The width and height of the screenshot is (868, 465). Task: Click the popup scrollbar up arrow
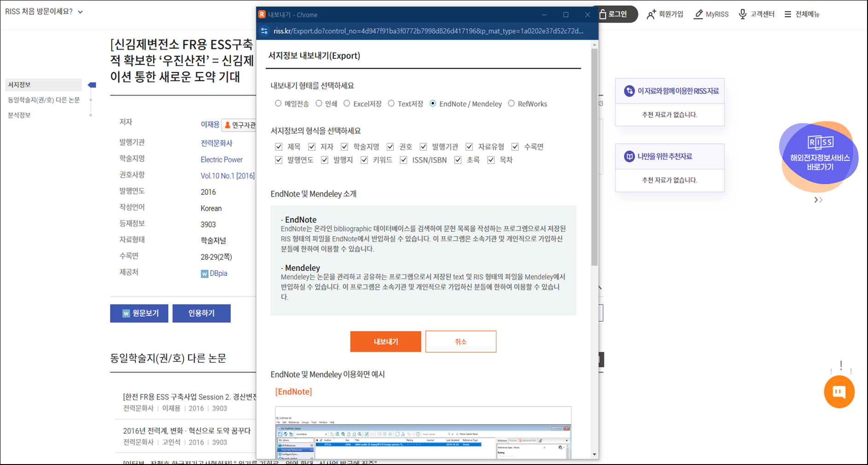(x=594, y=45)
